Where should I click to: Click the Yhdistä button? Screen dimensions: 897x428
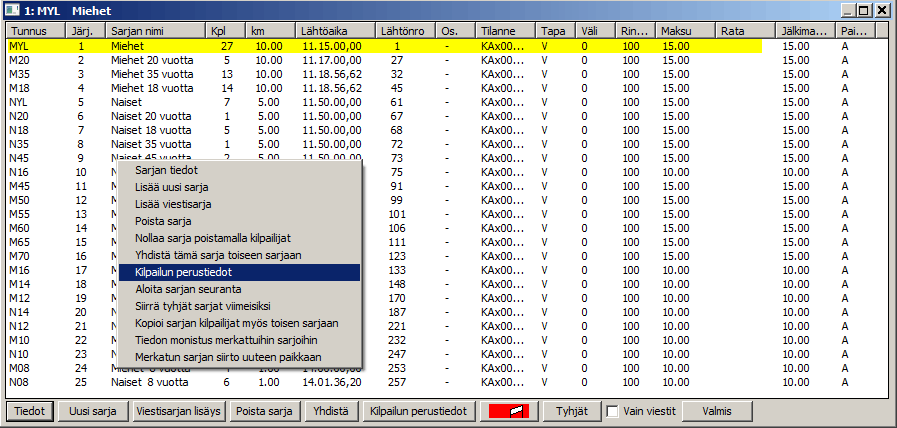(x=330, y=412)
